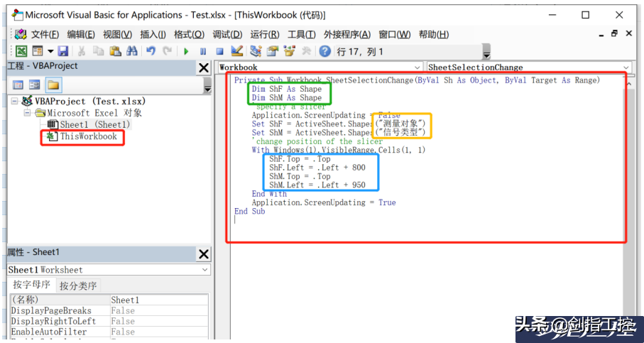Open the 外接程序(A) menu
The width and height of the screenshot is (644, 343).
pyautogui.click(x=347, y=35)
